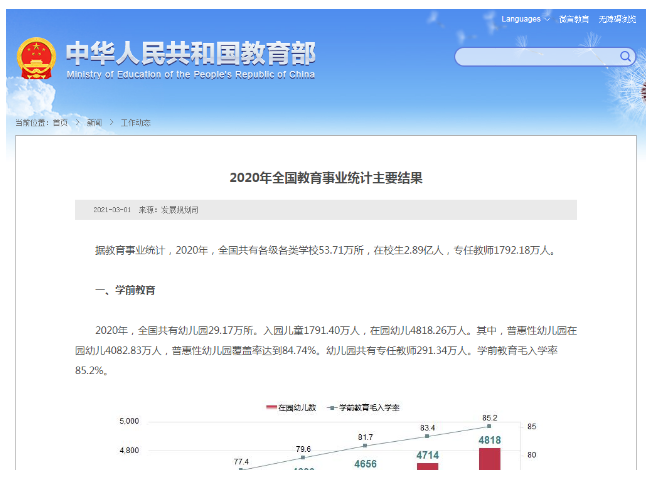
Task: Click the section heading 一、学前教育
Action: click(125, 290)
